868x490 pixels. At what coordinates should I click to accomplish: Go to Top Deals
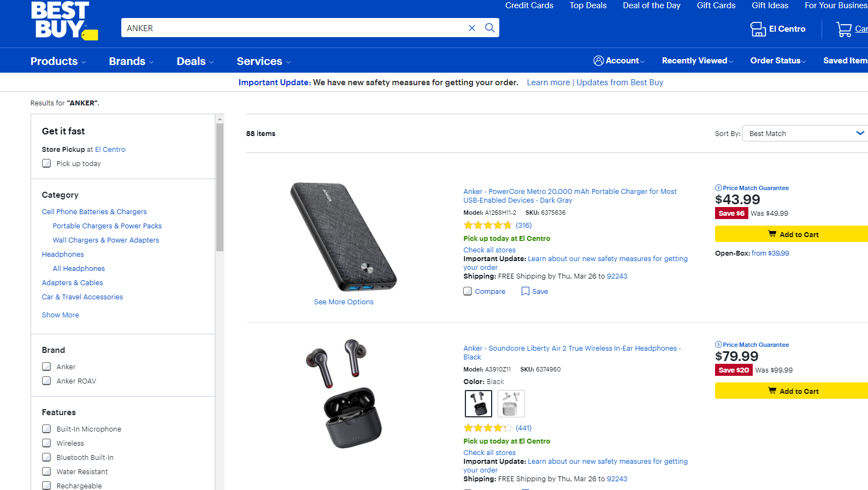(x=588, y=5)
